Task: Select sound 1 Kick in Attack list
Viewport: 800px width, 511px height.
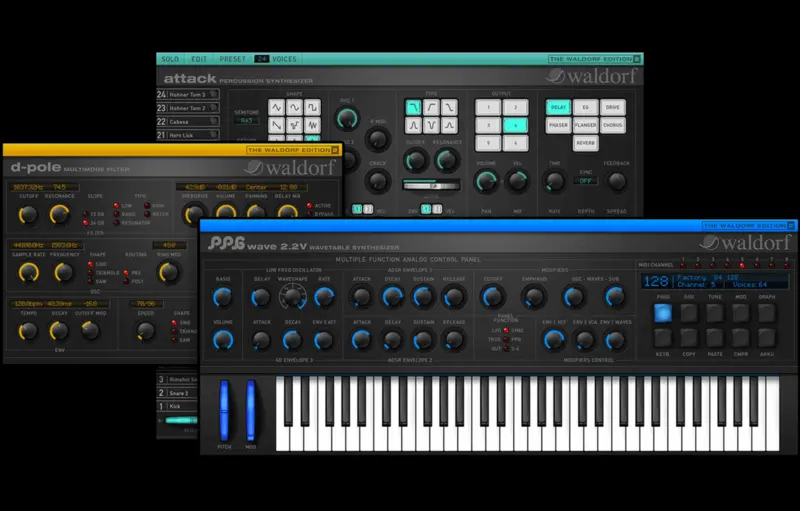Action: point(177,406)
